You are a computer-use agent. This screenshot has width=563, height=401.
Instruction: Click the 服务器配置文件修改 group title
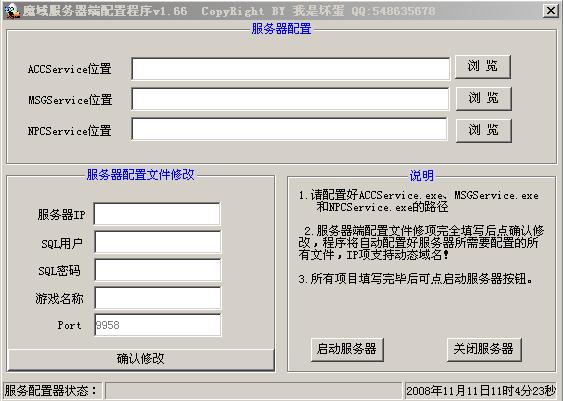coord(140,175)
